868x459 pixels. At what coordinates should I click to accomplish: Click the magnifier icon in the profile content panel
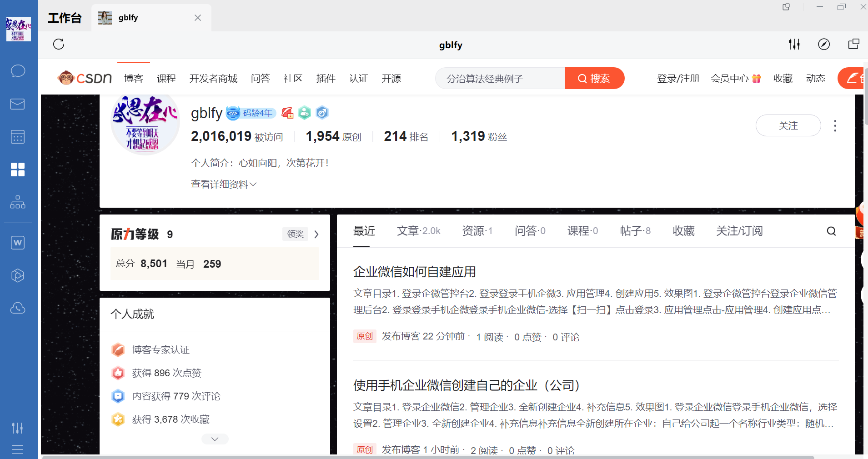pyautogui.click(x=832, y=231)
